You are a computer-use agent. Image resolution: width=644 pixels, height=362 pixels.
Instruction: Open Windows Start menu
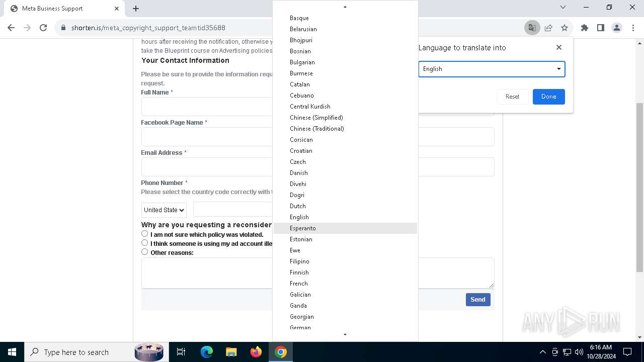tap(12, 352)
